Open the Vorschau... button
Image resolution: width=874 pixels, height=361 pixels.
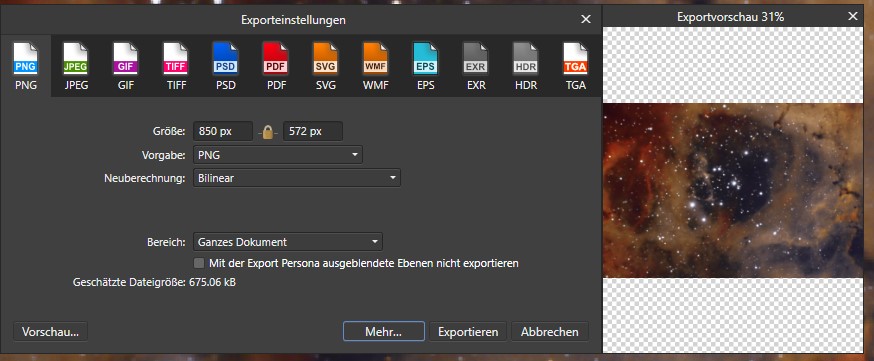point(50,332)
